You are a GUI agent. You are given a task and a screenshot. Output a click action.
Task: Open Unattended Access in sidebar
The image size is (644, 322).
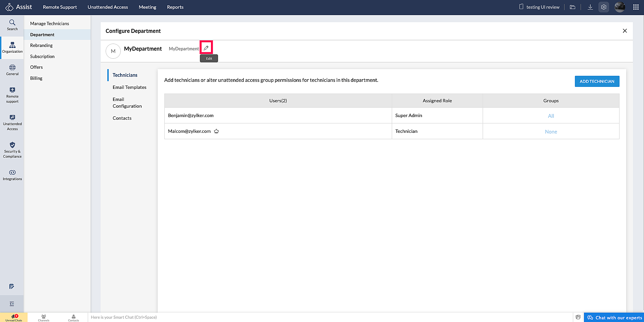coord(12,122)
